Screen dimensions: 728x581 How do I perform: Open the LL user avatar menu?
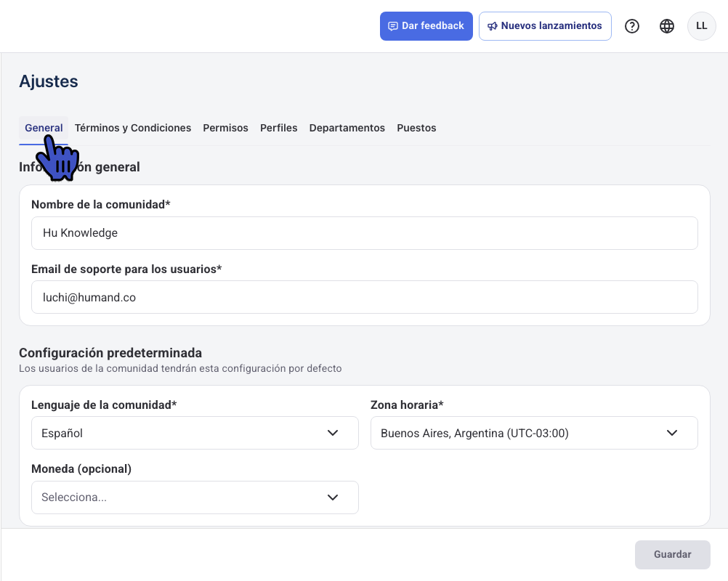pos(701,26)
